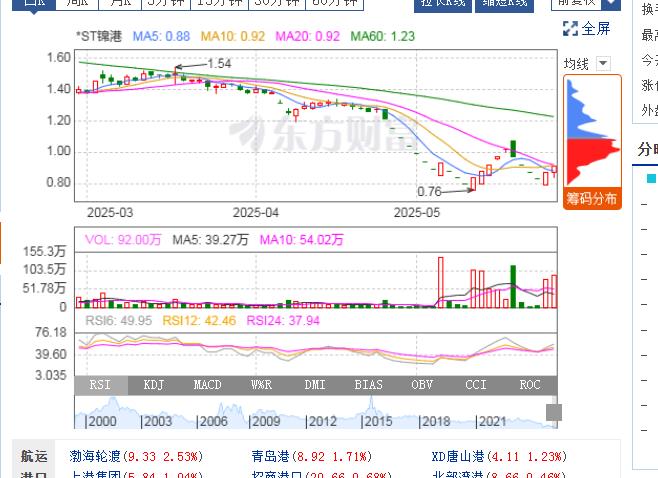This screenshot has height=478, width=658.
Task: Open the XD唐山港 stock link
Action: (457, 456)
